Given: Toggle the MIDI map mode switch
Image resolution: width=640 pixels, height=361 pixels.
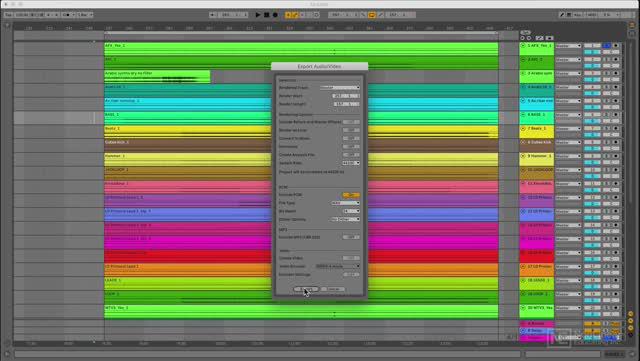Looking at the screenshot, I should coord(591,15).
